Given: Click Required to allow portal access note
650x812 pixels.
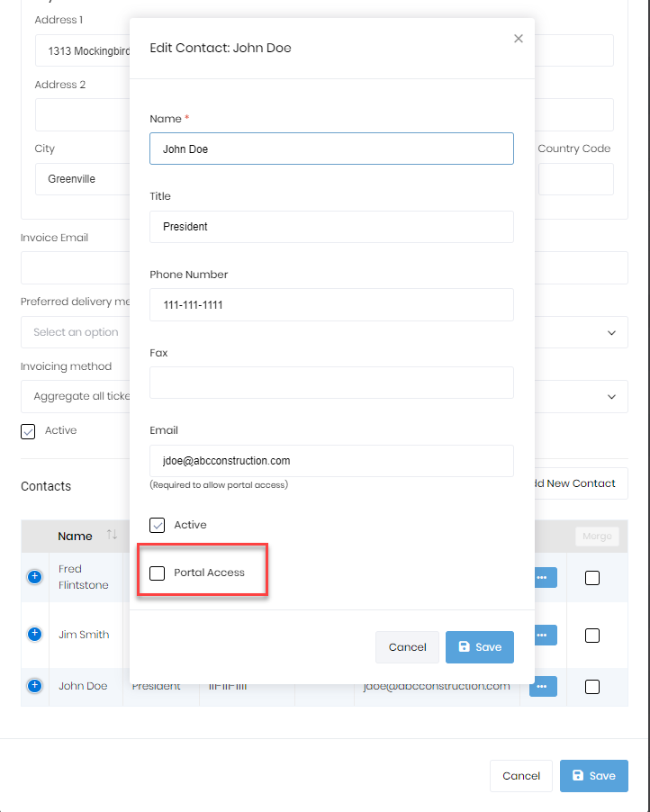Looking at the screenshot, I should 219,484.
